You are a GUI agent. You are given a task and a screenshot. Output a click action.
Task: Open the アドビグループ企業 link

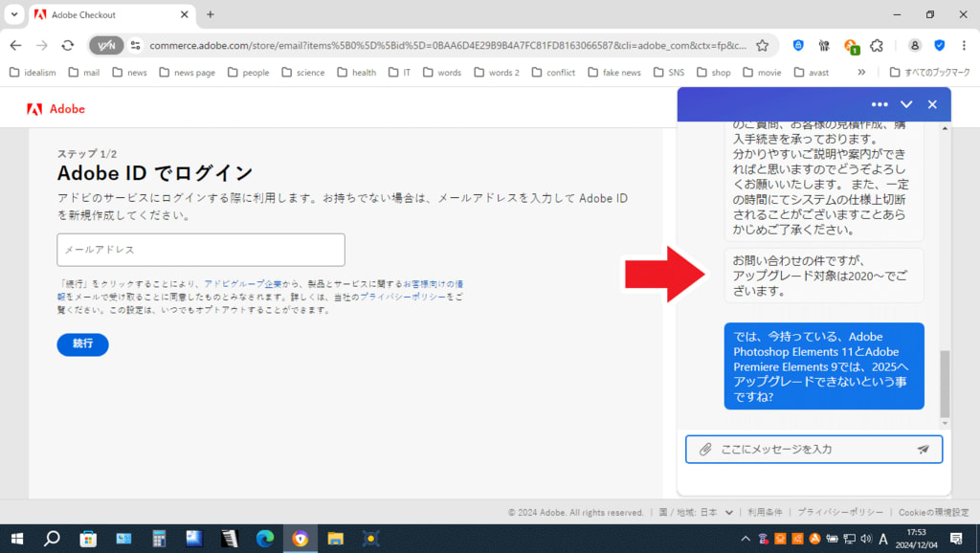click(x=242, y=284)
